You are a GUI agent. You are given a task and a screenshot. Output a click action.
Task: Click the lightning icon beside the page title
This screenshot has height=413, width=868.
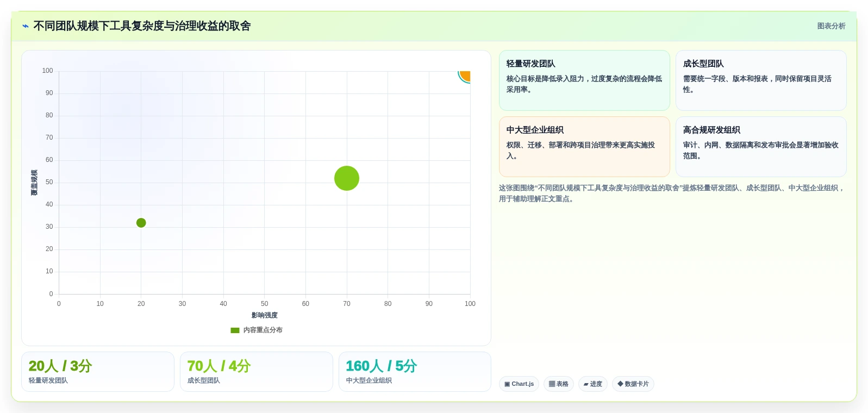click(26, 26)
